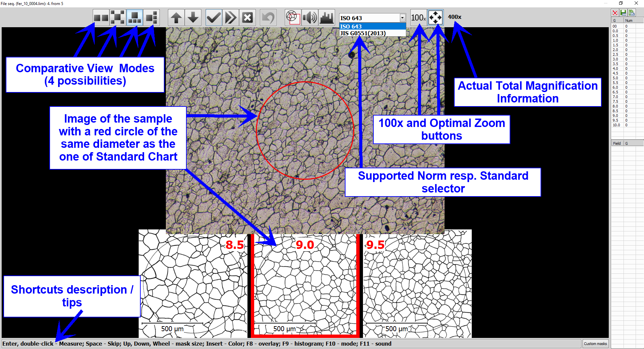Screen dimensions: 644x349
Task: Open the ISO 643 standard dropdown arrow
Action: [x=402, y=18]
